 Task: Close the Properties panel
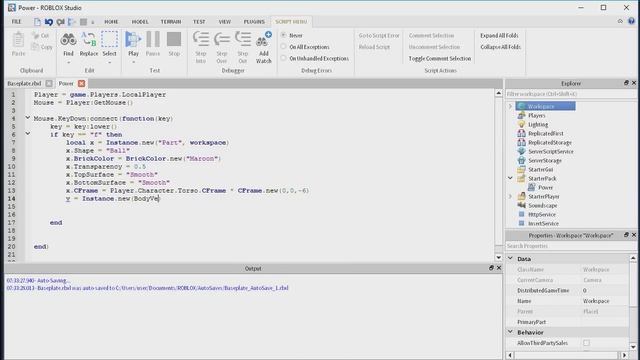click(634, 235)
